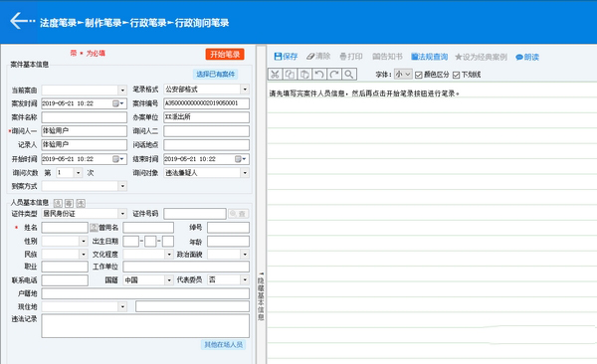
Task: Click the 职业 input field
Action: pyautogui.click(x=65, y=267)
